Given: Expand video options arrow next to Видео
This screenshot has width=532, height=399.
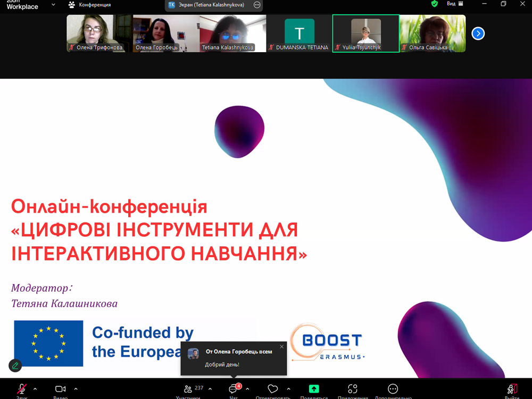Looking at the screenshot, I should pos(76,389).
